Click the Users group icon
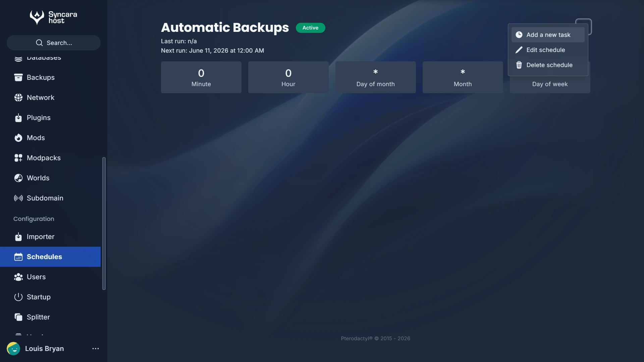The width and height of the screenshot is (644, 362). tap(18, 277)
